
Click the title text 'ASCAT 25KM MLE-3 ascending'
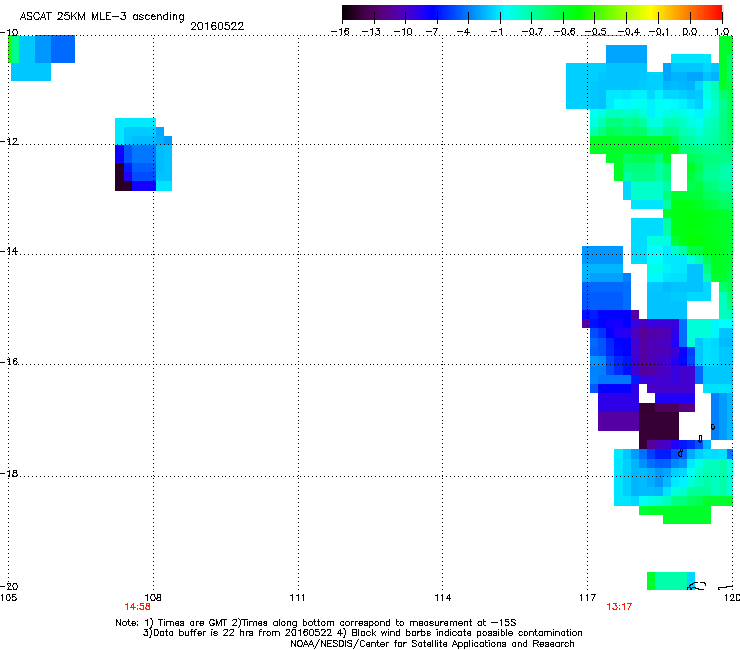click(102, 16)
